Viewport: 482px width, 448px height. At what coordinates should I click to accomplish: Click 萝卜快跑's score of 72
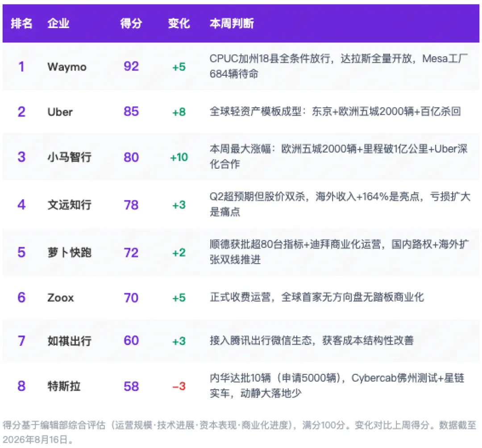131,253
